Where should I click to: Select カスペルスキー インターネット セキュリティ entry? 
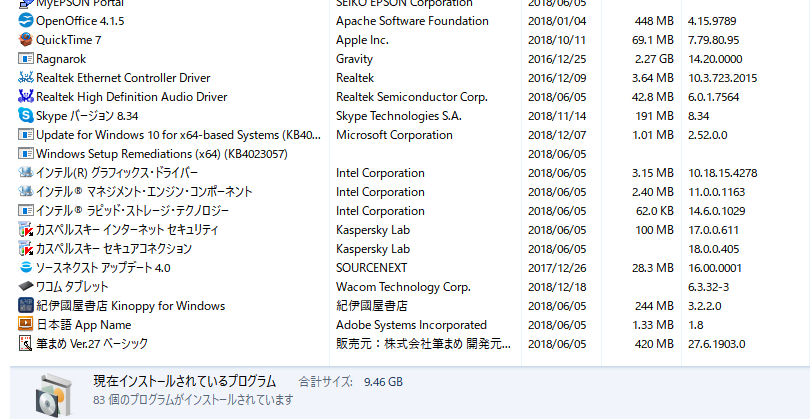click(x=127, y=230)
